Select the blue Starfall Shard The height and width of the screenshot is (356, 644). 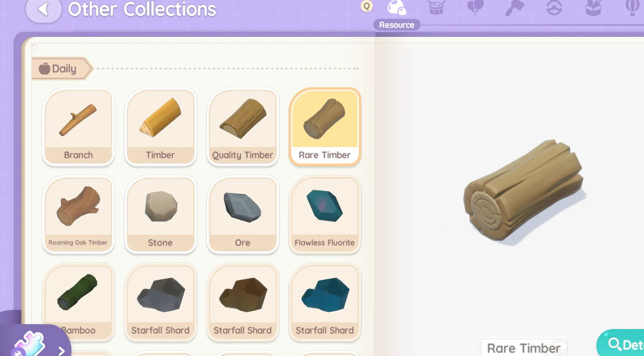click(x=325, y=302)
